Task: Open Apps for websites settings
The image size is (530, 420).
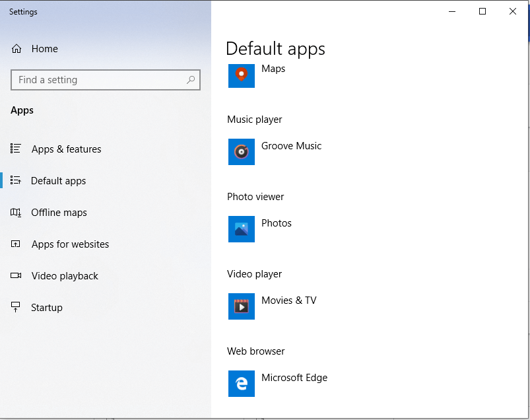Action: (x=106, y=244)
